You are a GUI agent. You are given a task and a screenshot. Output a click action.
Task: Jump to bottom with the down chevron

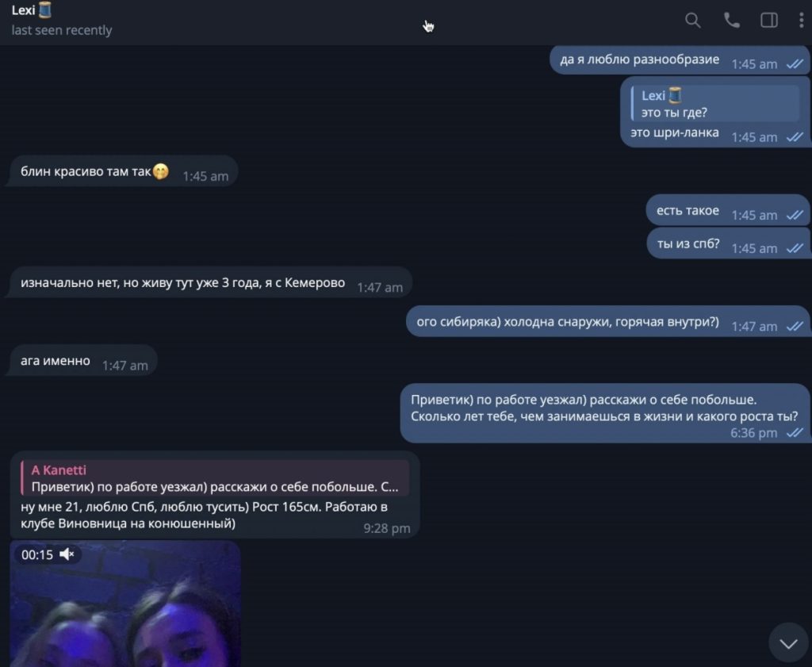click(789, 643)
